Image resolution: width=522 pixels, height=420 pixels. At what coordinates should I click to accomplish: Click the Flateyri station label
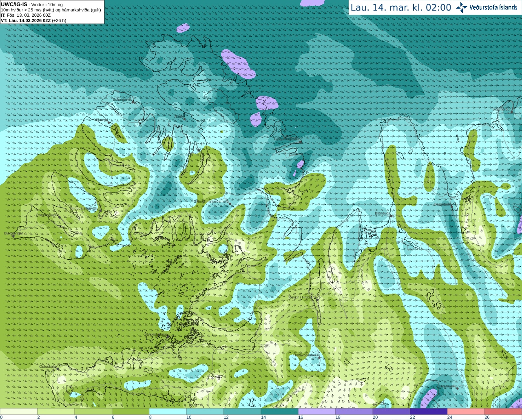pos(102,120)
